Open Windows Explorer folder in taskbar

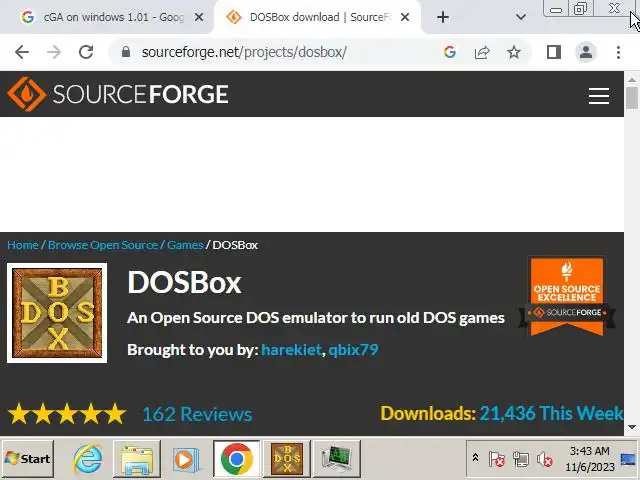[x=137, y=459]
